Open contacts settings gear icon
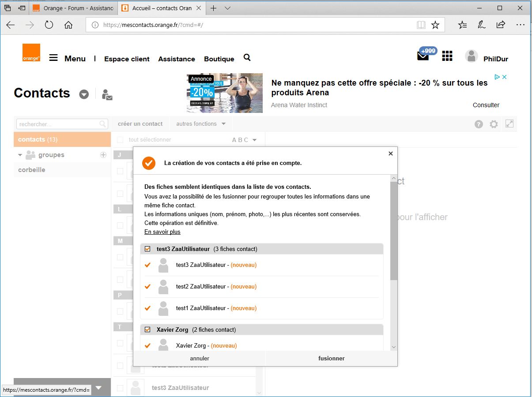The width and height of the screenshot is (532, 397). pos(494,124)
